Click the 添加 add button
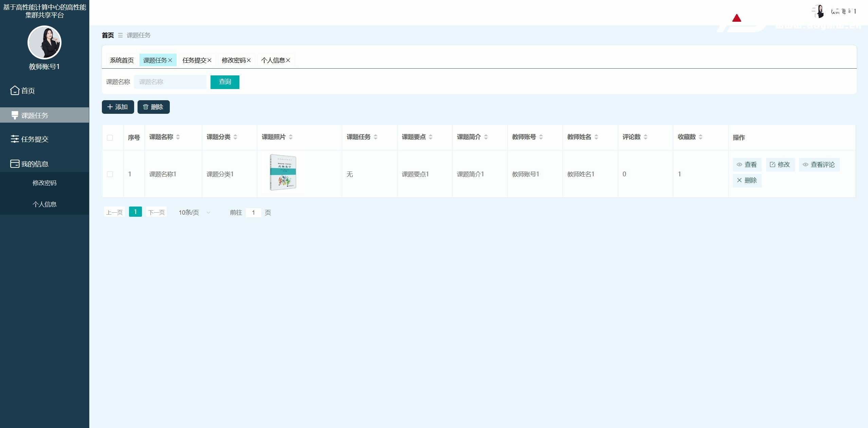868x428 pixels. pos(117,107)
